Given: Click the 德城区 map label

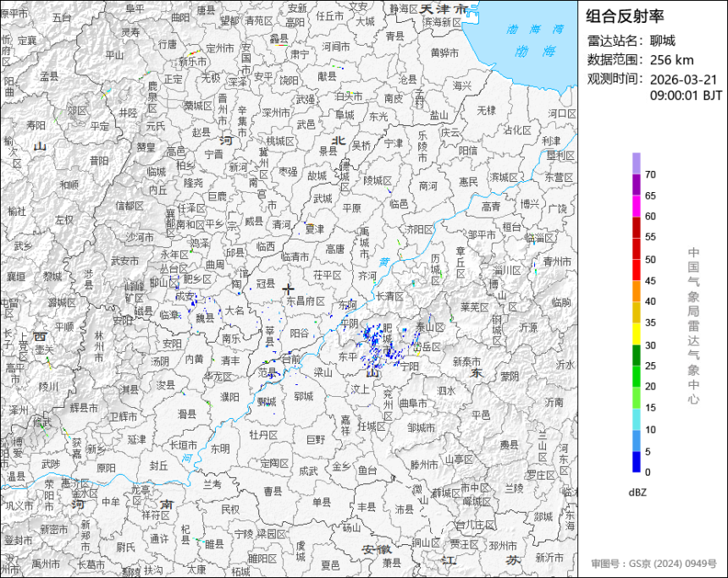Looking at the screenshot, I should (x=345, y=176).
